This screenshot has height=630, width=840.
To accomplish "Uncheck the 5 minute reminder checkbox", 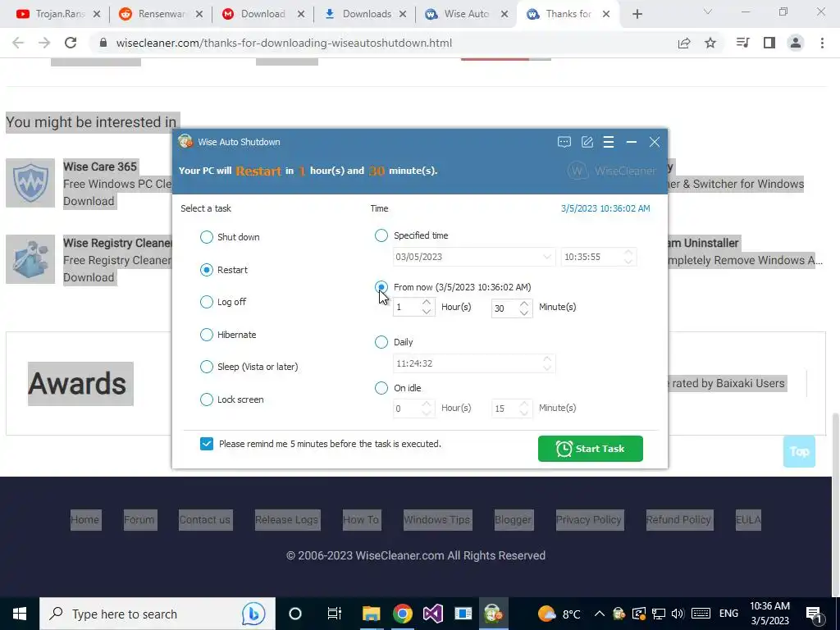I will click(206, 444).
